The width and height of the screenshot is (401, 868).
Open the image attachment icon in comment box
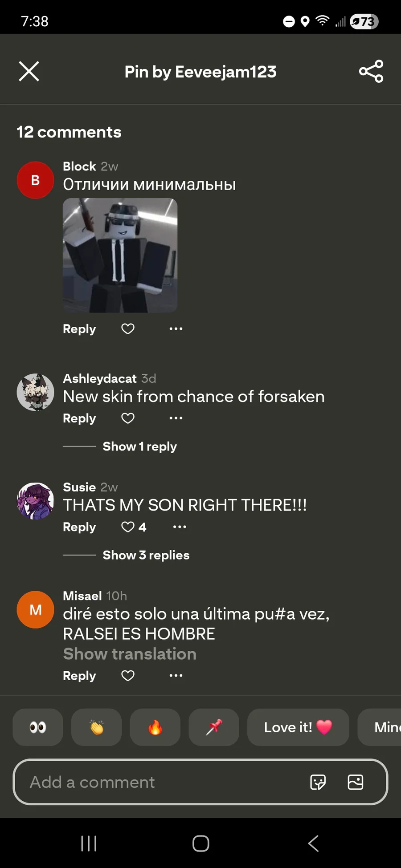click(x=355, y=782)
